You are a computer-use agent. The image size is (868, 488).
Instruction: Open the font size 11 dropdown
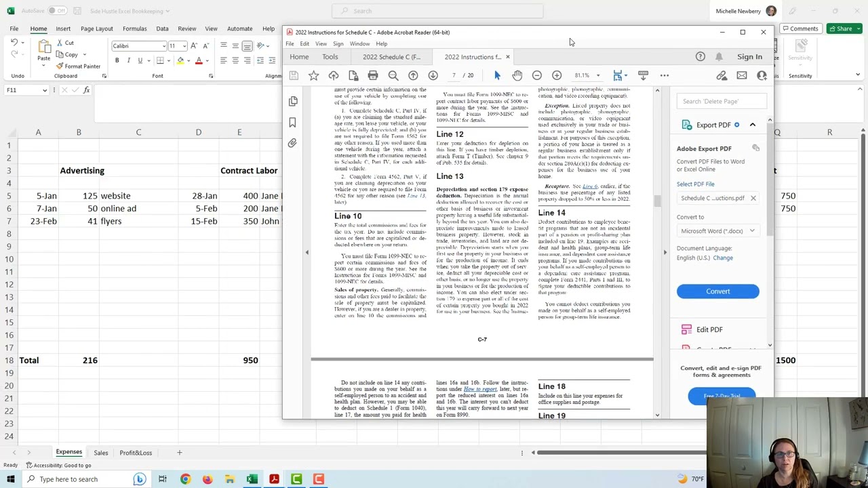point(184,46)
